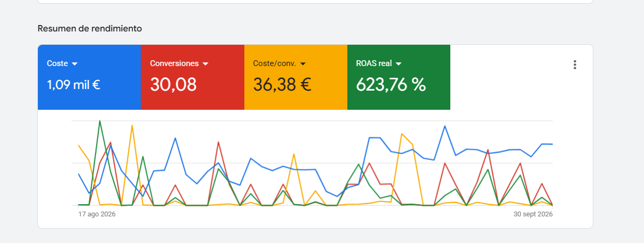Expand the Coste/conv. metric dropdown arrow
Screen dimensions: 644x243
coord(303,64)
